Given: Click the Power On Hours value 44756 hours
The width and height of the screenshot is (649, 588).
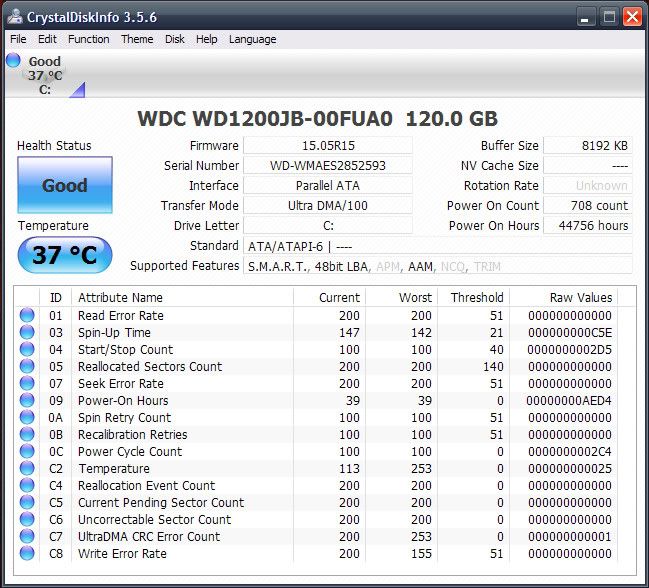Looking at the screenshot, I should (588, 226).
